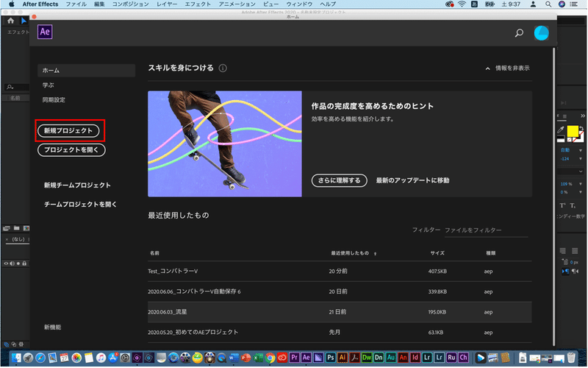Select the Selection arrow tool
The width and height of the screenshot is (588, 368).
click(24, 21)
